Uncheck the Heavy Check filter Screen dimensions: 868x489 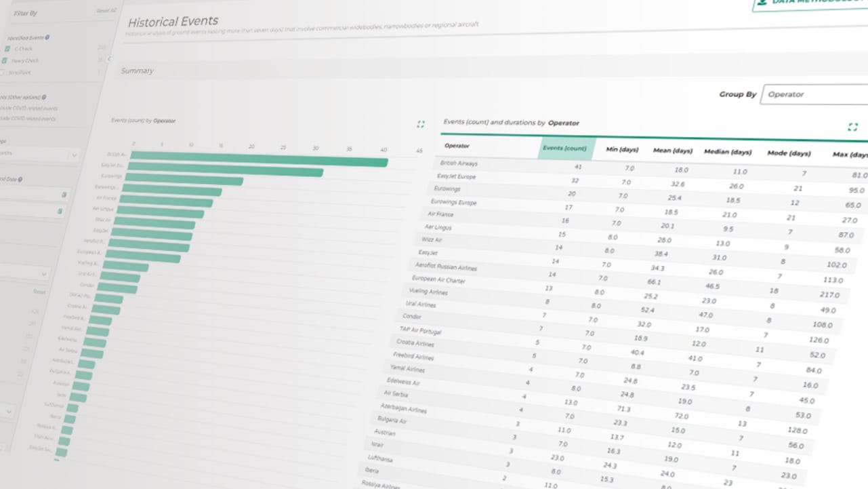point(5,60)
